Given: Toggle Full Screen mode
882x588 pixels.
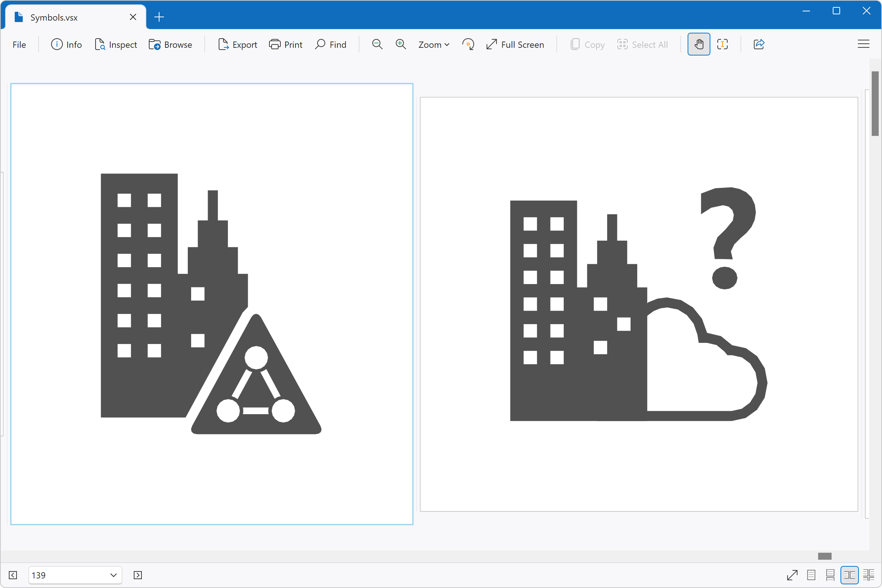Looking at the screenshot, I should tap(515, 44).
